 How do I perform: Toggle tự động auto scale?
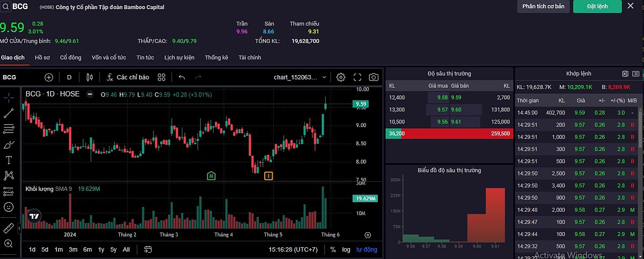coord(367,249)
